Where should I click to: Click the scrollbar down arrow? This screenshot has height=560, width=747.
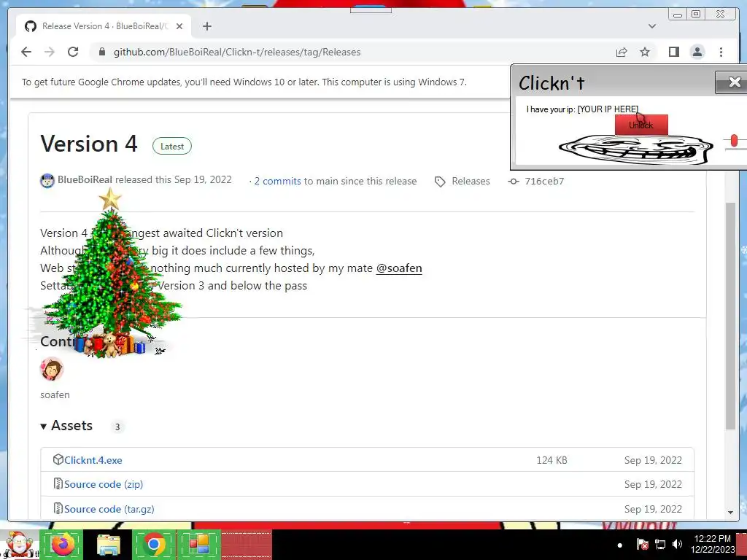coord(730,513)
